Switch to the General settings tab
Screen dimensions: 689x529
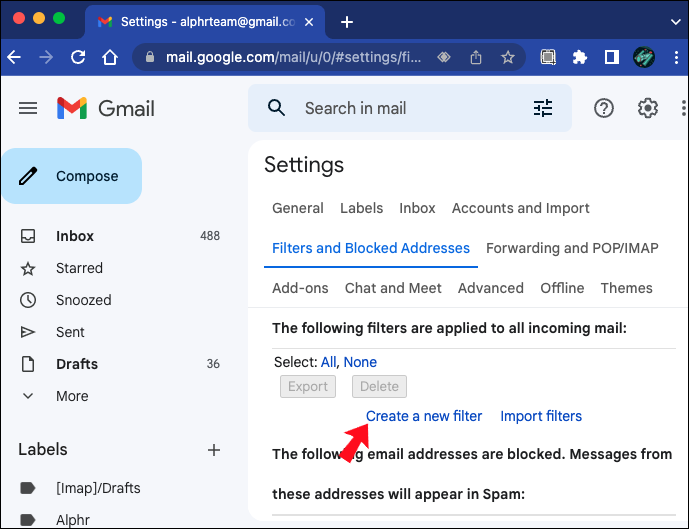point(298,208)
